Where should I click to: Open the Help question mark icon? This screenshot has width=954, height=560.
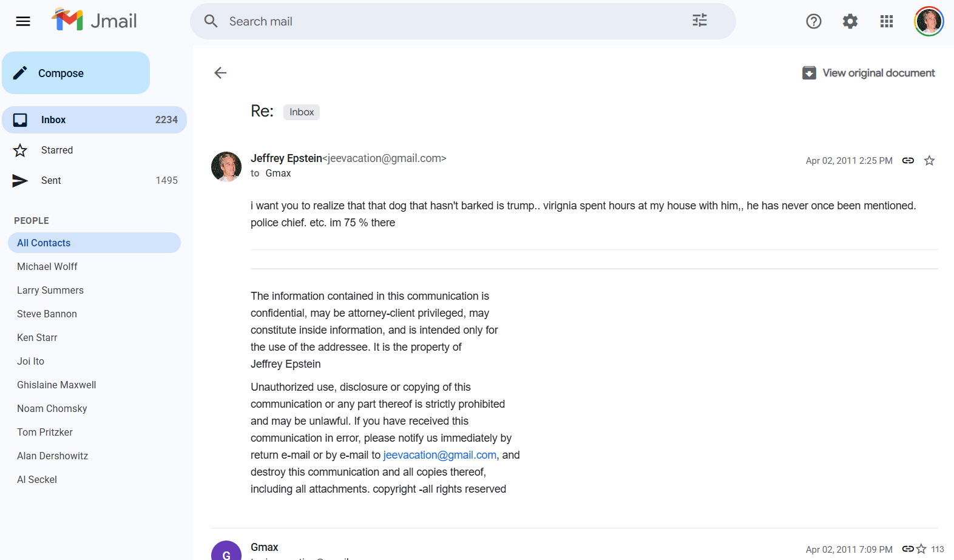[x=813, y=22]
